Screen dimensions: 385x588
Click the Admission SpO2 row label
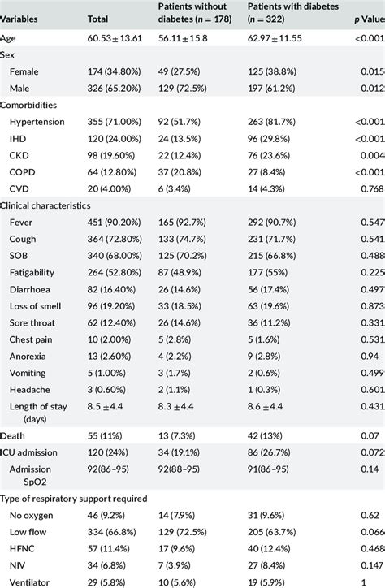30,475
